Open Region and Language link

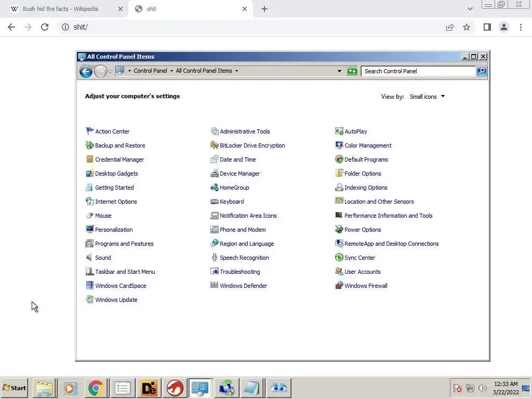pos(247,244)
